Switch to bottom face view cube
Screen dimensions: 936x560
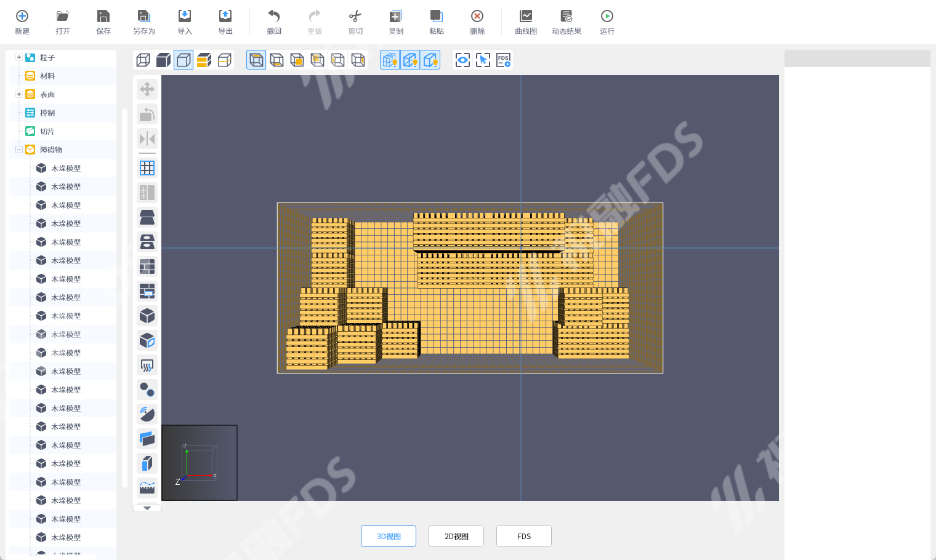point(276,60)
